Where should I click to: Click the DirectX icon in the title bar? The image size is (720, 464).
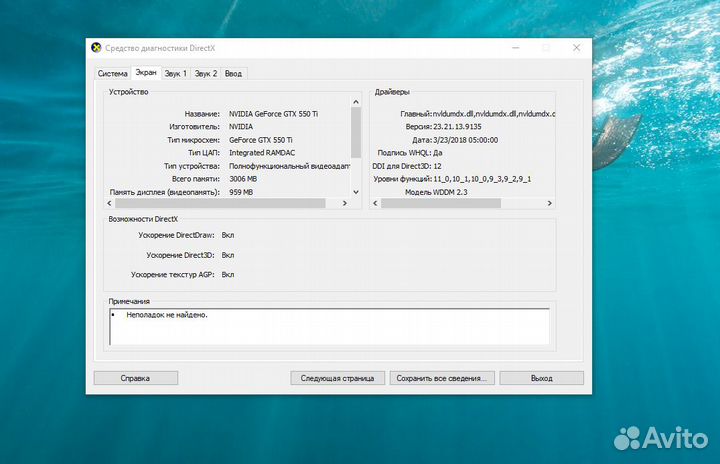(x=96, y=47)
